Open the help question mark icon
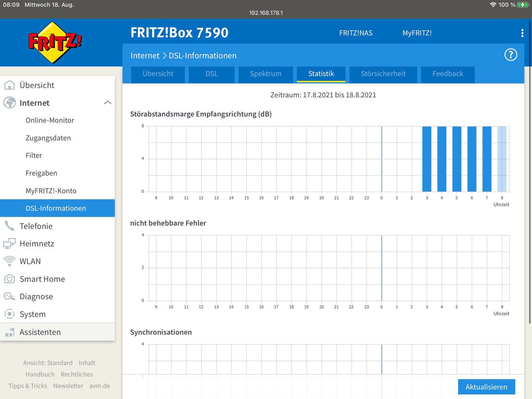Image resolution: width=532 pixels, height=399 pixels. click(511, 55)
